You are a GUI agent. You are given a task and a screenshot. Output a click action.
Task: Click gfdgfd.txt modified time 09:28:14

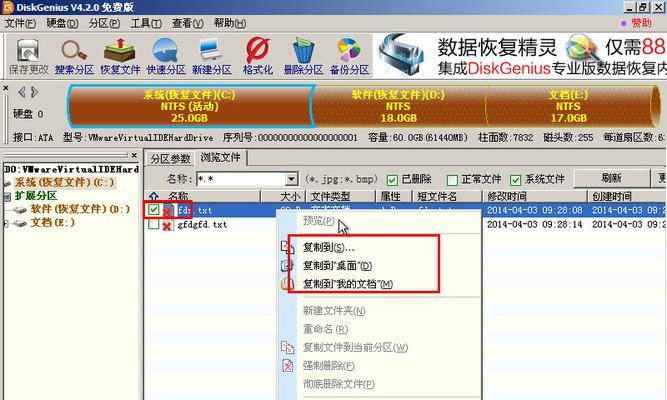tap(535, 224)
